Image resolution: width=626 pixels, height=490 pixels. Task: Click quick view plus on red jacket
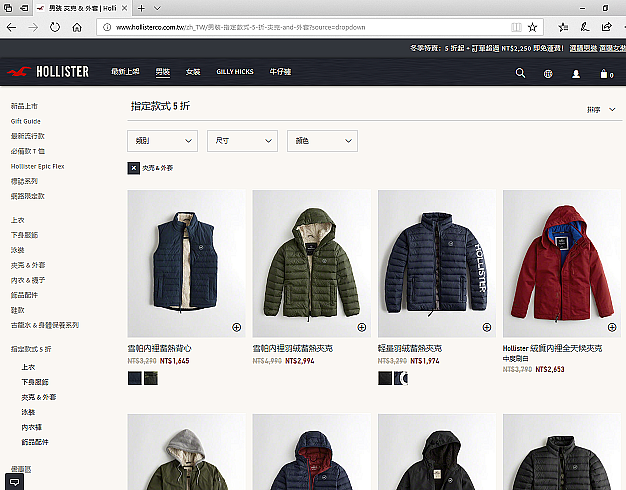point(612,327)
